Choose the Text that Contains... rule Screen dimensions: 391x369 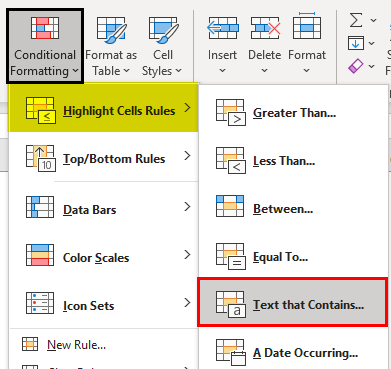pos(292,302)
